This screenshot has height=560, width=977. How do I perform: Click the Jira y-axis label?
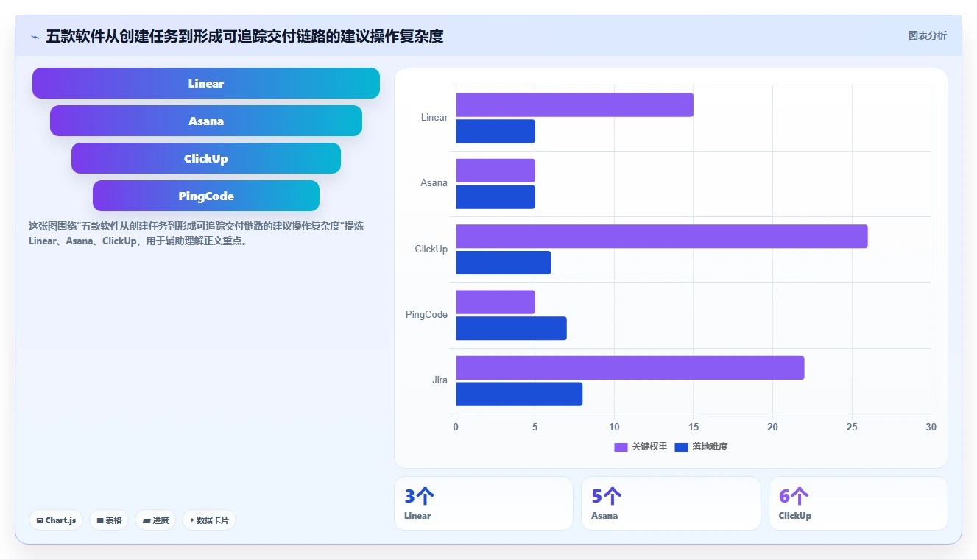[x=440, y=380]
